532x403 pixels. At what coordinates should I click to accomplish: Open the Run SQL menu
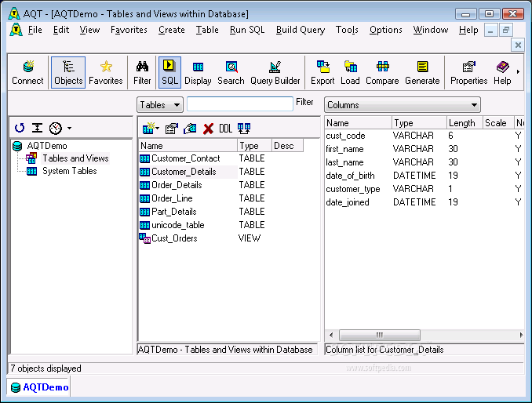click(x=247, y=30)
